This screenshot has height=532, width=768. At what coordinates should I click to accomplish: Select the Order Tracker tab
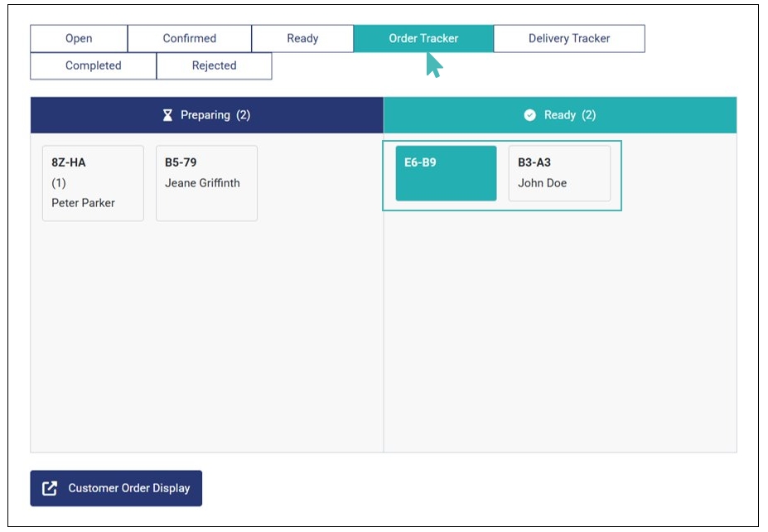pos(423,39)
